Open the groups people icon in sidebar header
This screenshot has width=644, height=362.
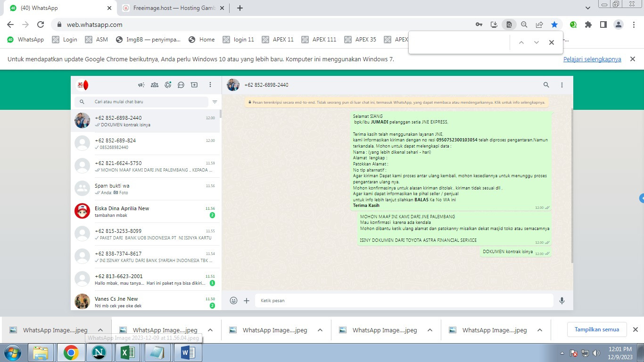[154, 85]
